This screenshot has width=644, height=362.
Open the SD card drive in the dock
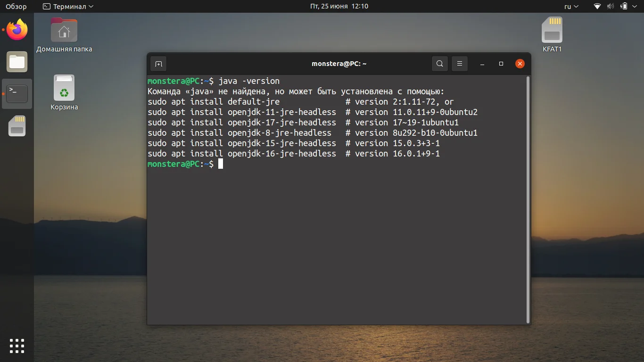(x=17, y=126)
